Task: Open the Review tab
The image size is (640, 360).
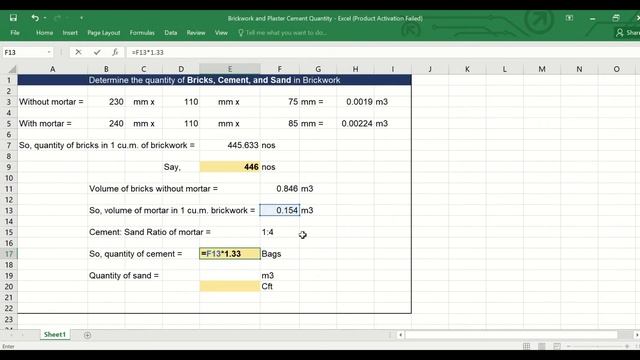Action: click(196, 33)
